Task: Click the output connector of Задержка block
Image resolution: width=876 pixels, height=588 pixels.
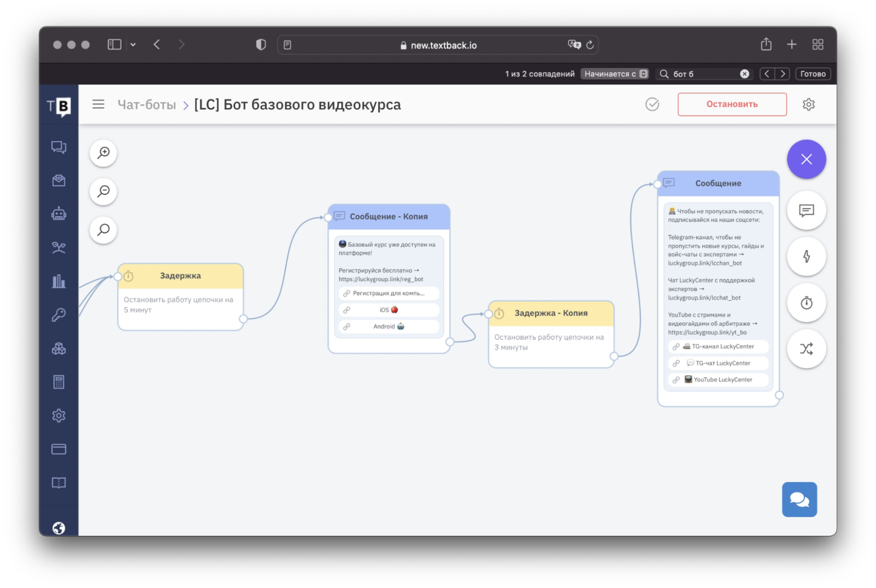Action: point(243,318)
